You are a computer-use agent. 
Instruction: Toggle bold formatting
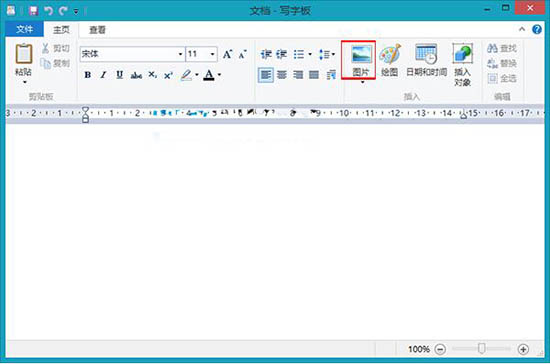coord(88,75)
